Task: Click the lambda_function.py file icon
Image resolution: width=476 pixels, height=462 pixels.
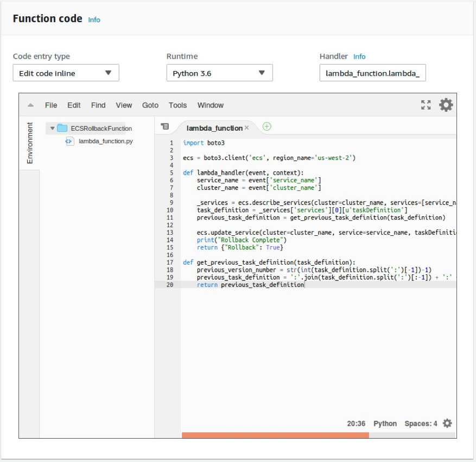Action: pos(69,141)
